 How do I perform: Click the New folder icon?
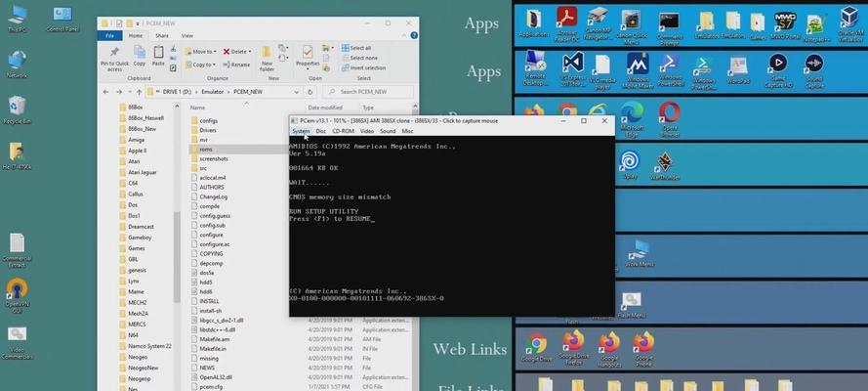(x=267, y=60)
